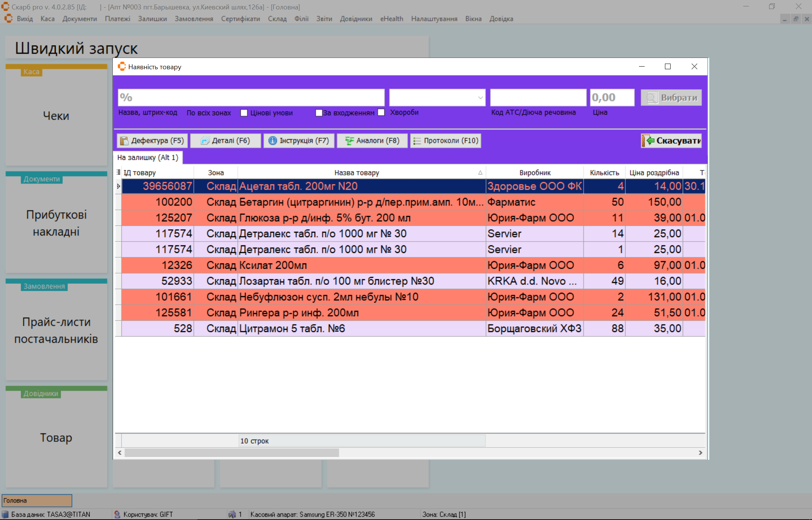The height and width of the screenshot is (520, 812).
Task: Click the user icon beside GIFT in status bar
Action: click(118, 514)
